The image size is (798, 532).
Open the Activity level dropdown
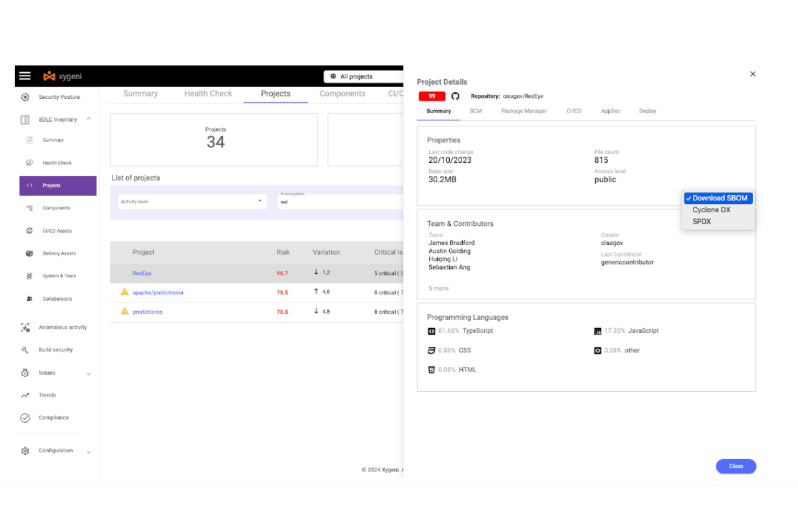point(192,202)
